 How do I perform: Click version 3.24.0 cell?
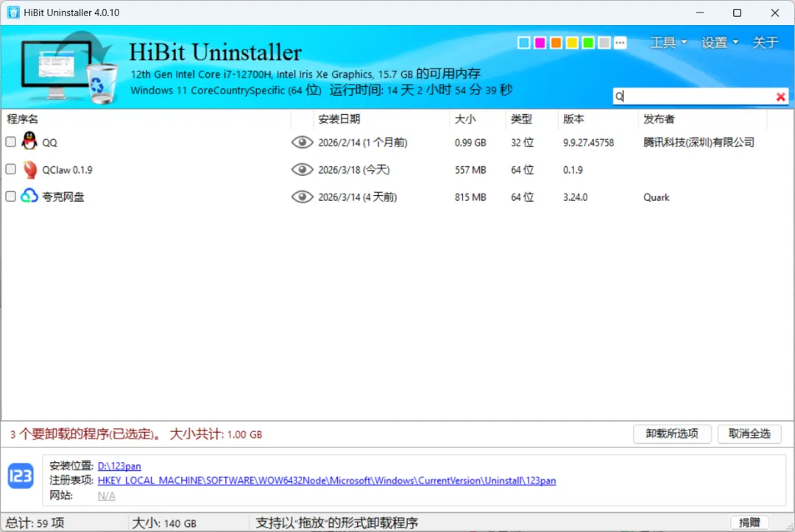pos(575,197)
